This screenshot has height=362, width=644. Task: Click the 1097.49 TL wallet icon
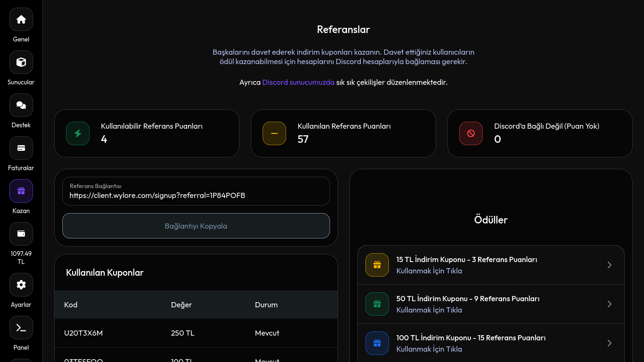21,234
